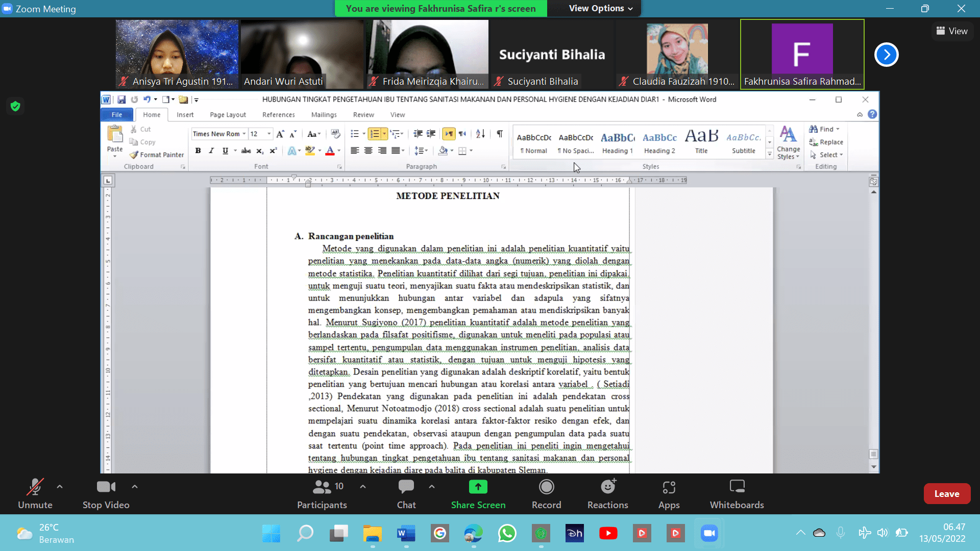The height and width of the screenshot is (551, 980).
Task: Align the paragraph text to the right
Action: 382,151
